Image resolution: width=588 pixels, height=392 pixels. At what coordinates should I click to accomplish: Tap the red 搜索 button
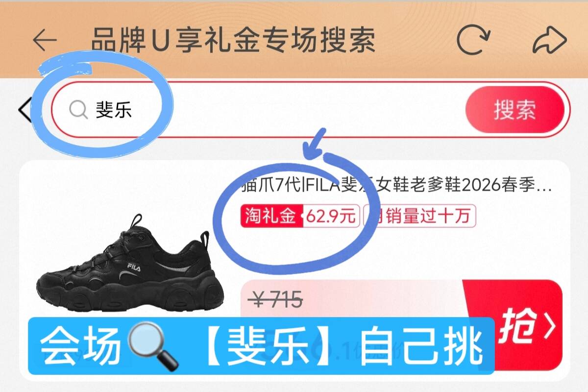pos(514,110)
